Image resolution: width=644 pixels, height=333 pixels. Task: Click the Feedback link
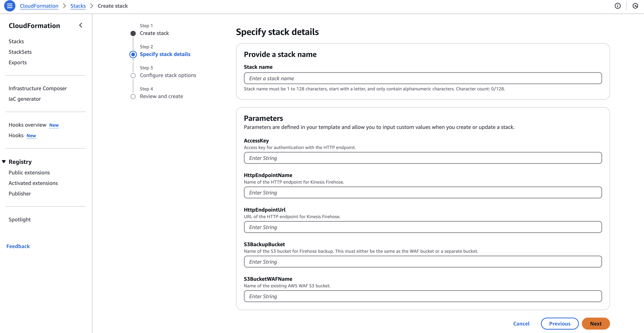coord(18,246)
